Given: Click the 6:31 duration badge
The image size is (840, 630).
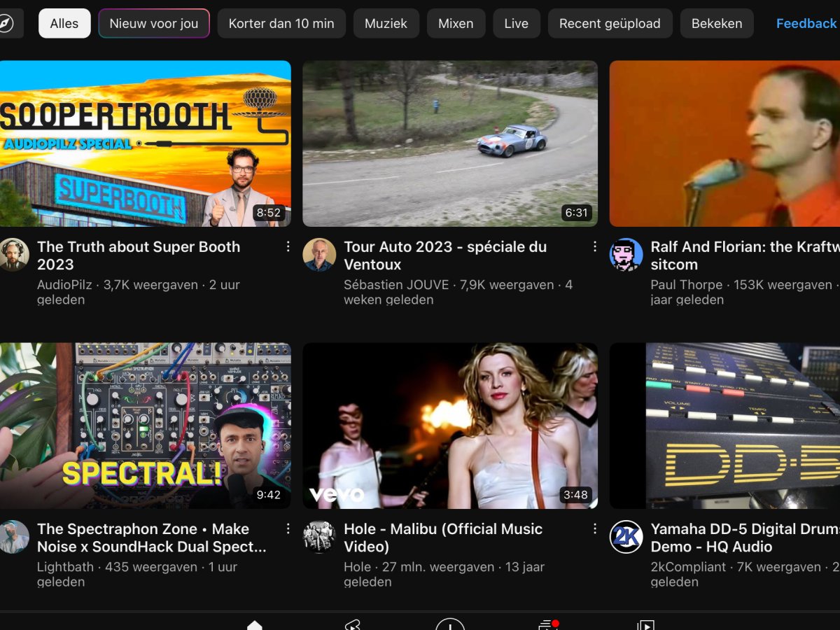Looking at the screenshot, I should [x=576, y=213].
